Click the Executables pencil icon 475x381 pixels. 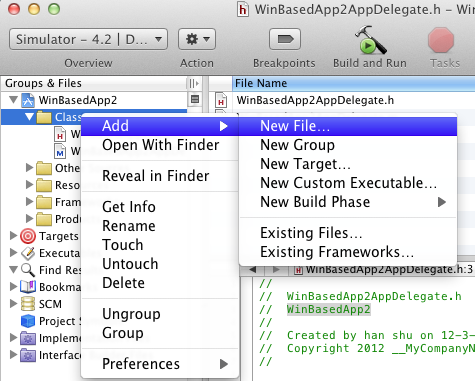(28, 253)
